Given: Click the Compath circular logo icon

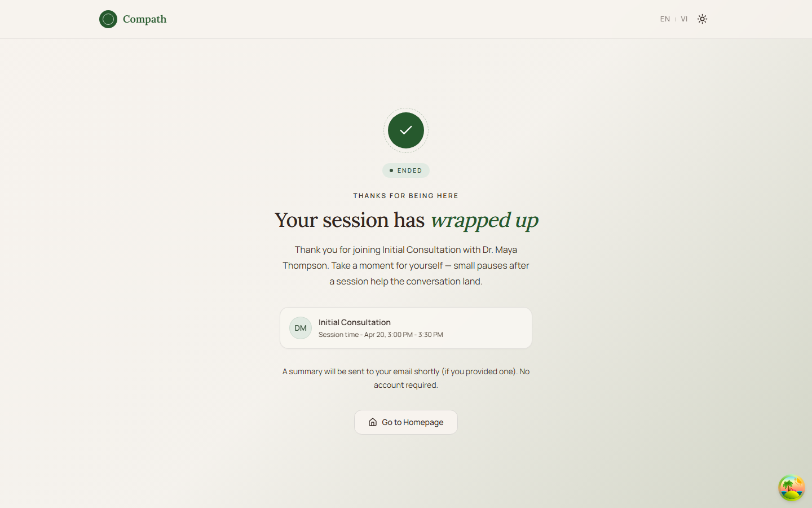Looking at the screenshot, I should pos(108,19).
